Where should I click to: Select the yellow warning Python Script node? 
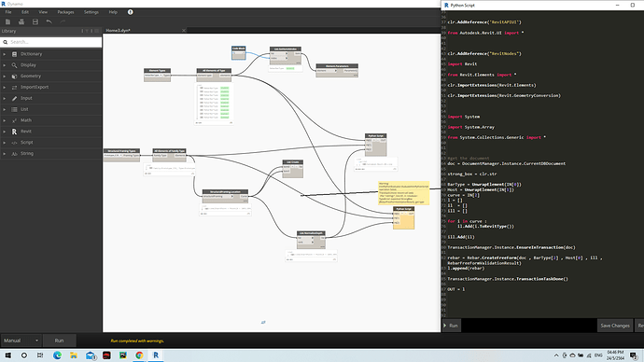pos(403,218)
